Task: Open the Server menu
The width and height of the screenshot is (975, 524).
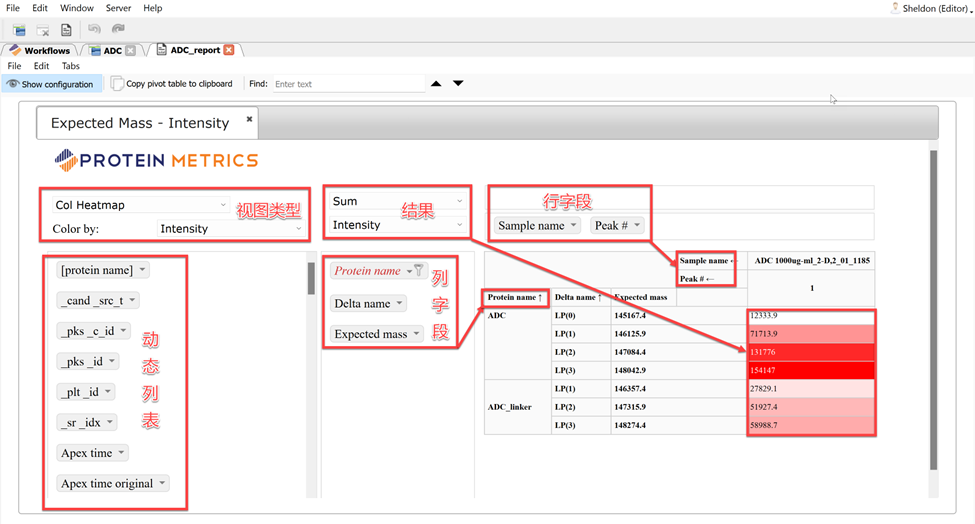Action: [118, 8]
